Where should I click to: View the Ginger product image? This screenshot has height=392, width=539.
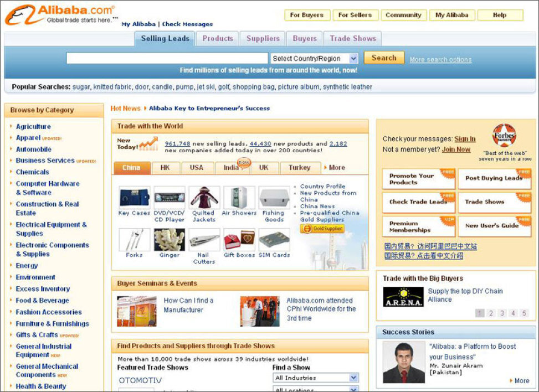[170, 240]
